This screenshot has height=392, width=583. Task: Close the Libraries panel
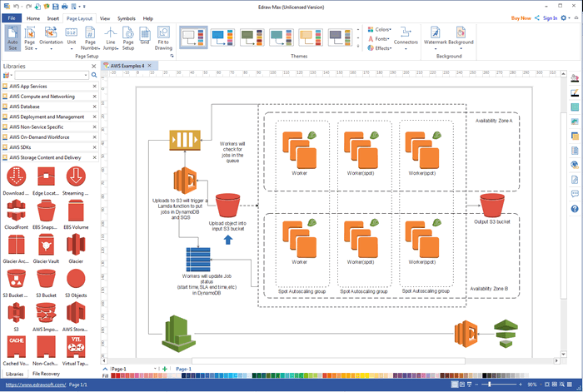(x=93, y=66)
